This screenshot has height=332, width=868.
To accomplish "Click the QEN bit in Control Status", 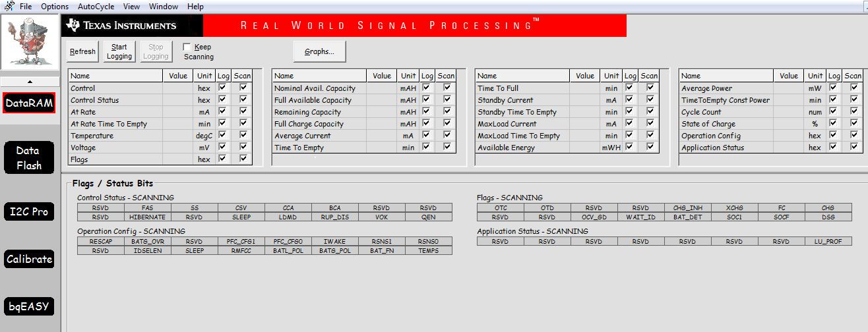I will [429, 217].
